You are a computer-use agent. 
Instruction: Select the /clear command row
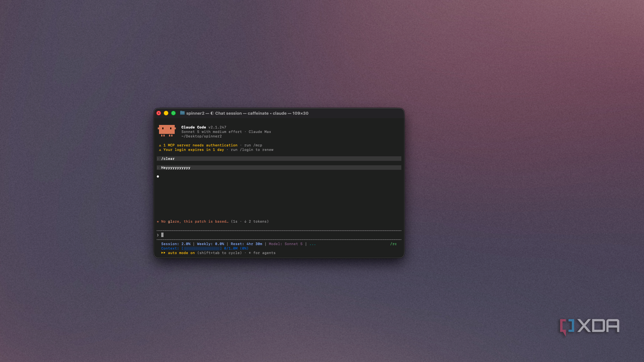(x=279, y=159)
